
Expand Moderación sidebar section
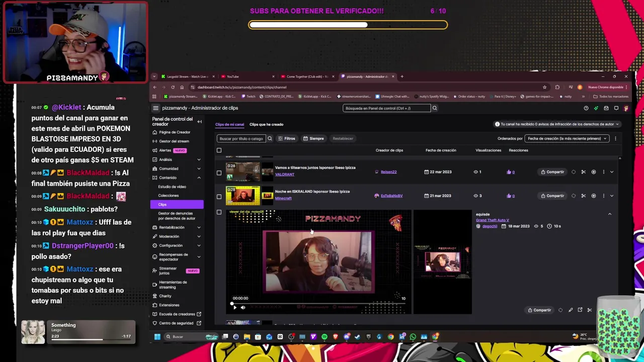(199, 236)
